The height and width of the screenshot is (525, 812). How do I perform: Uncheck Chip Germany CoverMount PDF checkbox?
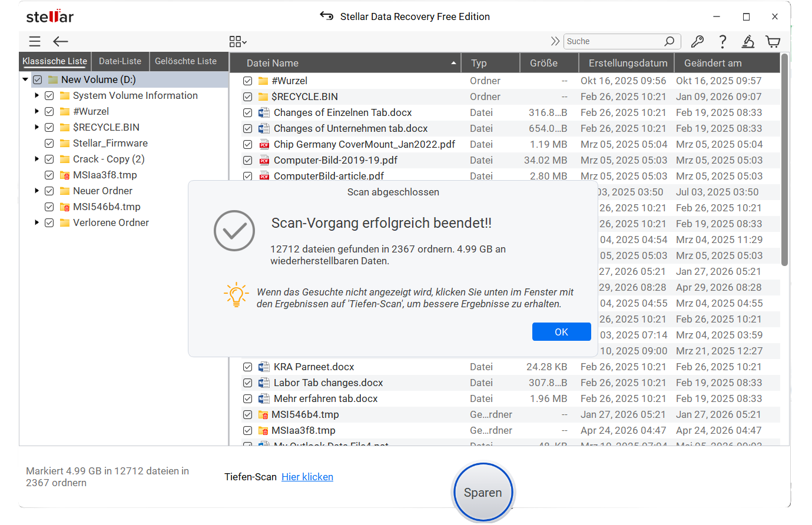(x=248, y=144)
